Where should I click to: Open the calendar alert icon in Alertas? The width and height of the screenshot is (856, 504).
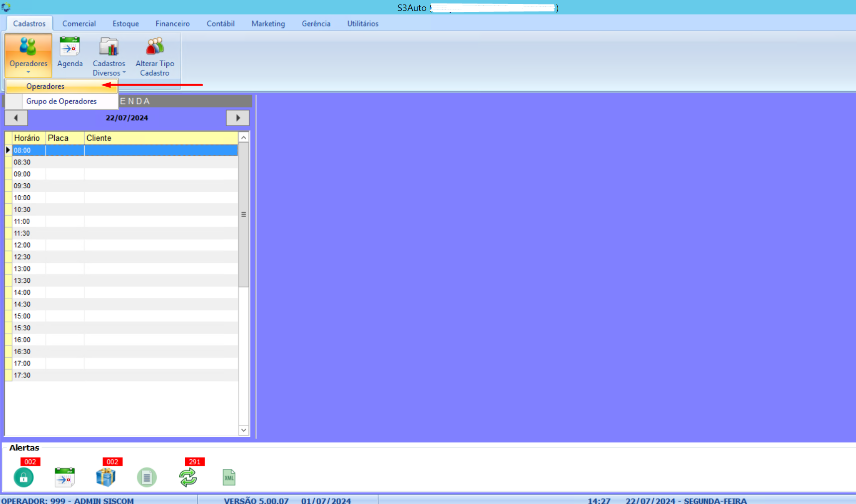click(x=64, y=477)
